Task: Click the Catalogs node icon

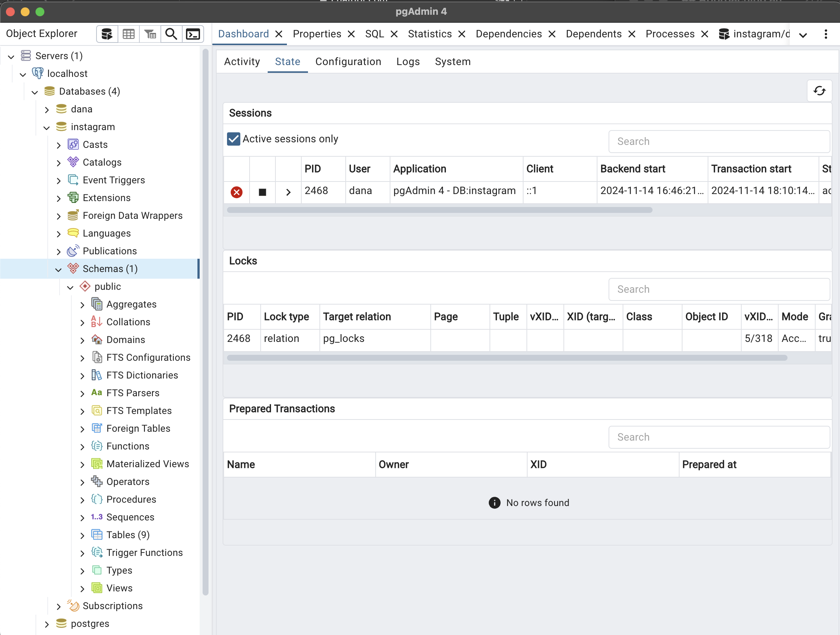Action: (73, 162)
